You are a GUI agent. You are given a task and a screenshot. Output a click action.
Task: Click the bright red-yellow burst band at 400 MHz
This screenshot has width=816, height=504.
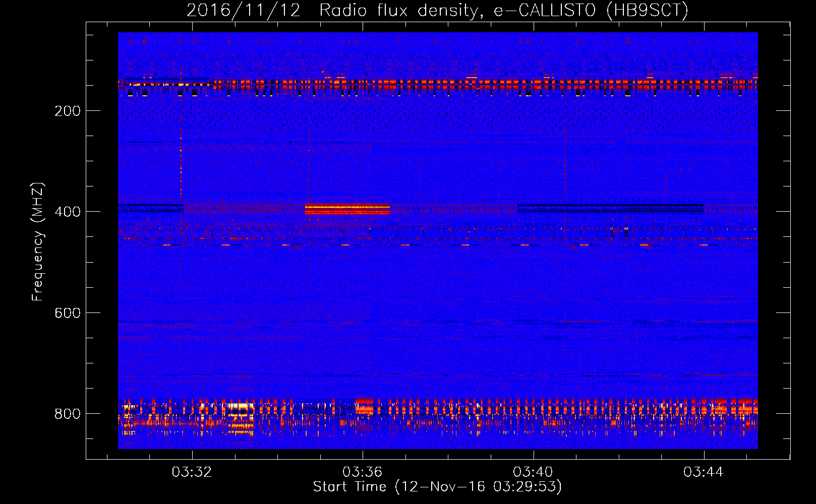pyautogui.click(x=347, y=209)
